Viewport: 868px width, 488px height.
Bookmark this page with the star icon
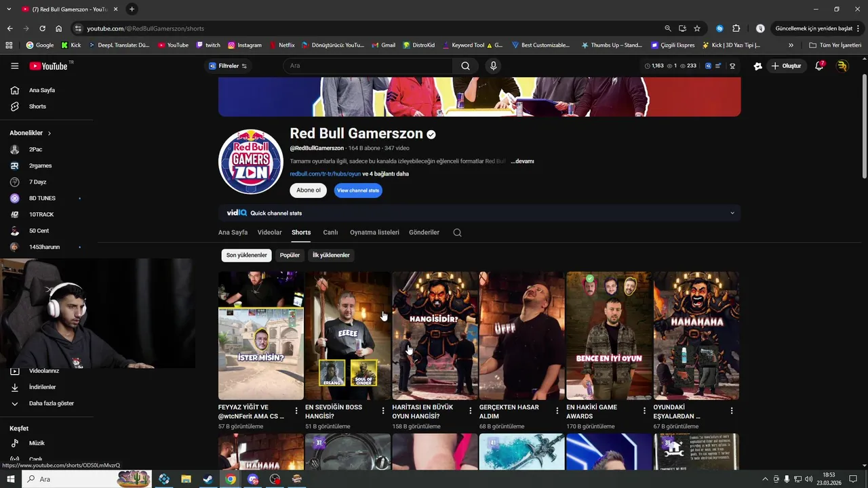coord(697,28)
